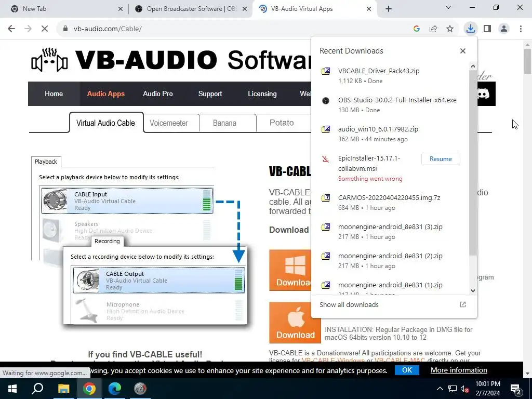Open the Chrome profile avatar
This screenshot has width=532, height=399.
coord(504,29)
